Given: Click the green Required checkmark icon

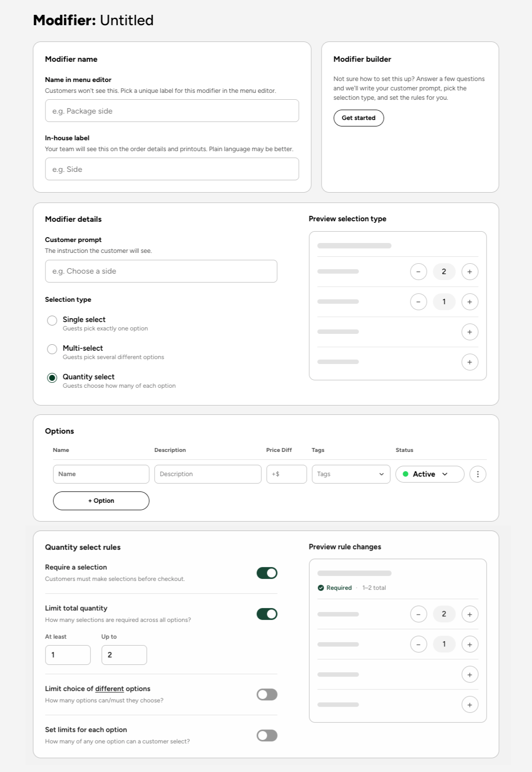Looking at the screenshot, I should coord(321,588).
